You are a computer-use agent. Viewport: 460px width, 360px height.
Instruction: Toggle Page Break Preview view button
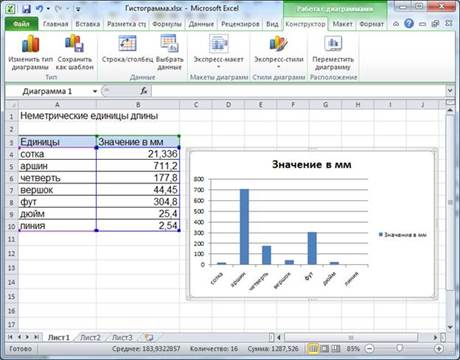click(336, 349)
